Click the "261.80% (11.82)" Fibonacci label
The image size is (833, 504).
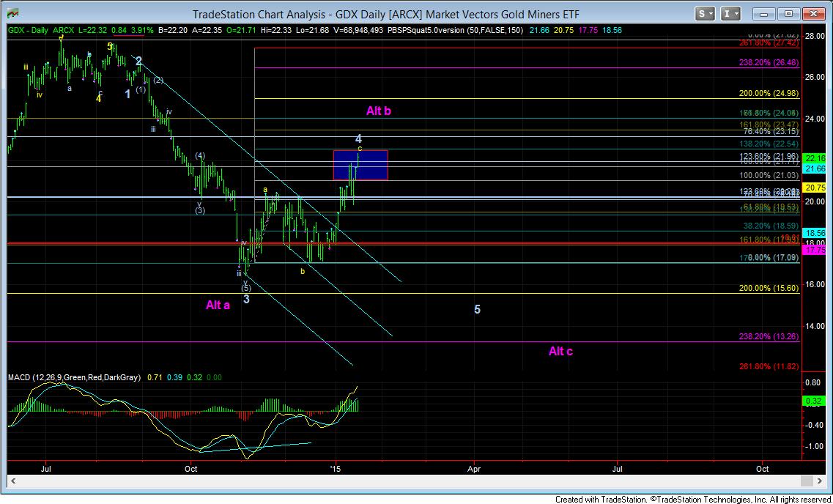click(x=769, y=366)
